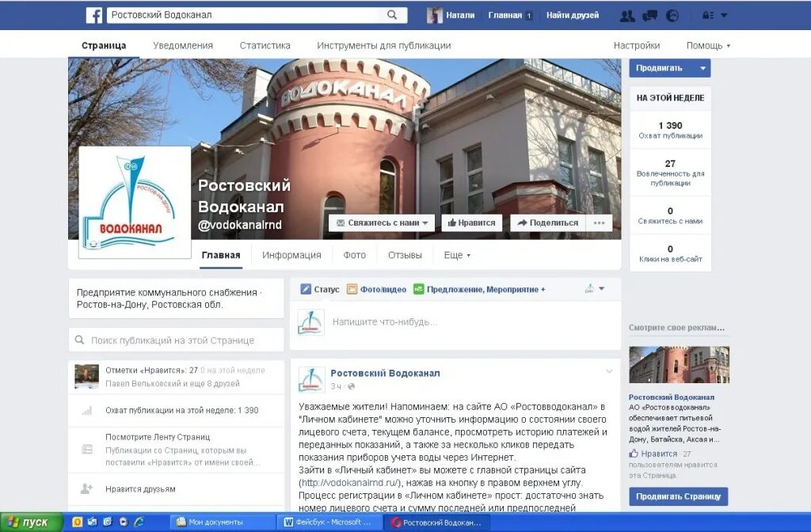Click Поиск публикаций на этой Странице field
This screenshot has height=532, width=811.
(177, 340)
